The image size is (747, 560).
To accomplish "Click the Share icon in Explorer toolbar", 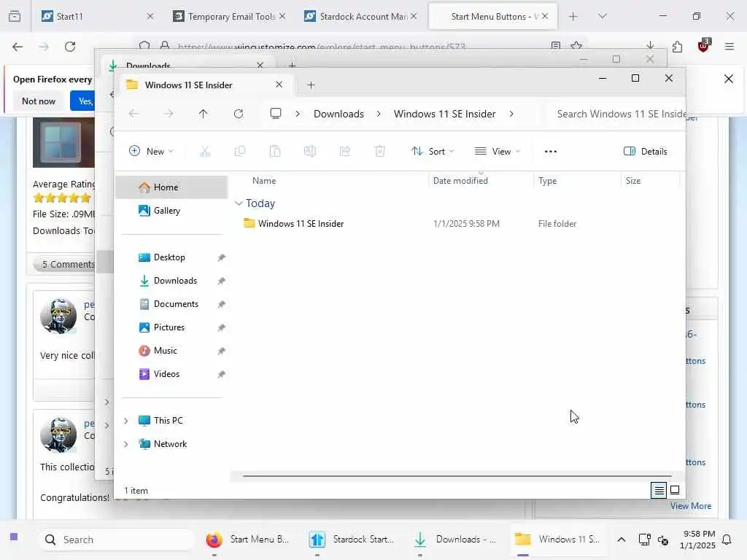I will (x=345, y=152).
